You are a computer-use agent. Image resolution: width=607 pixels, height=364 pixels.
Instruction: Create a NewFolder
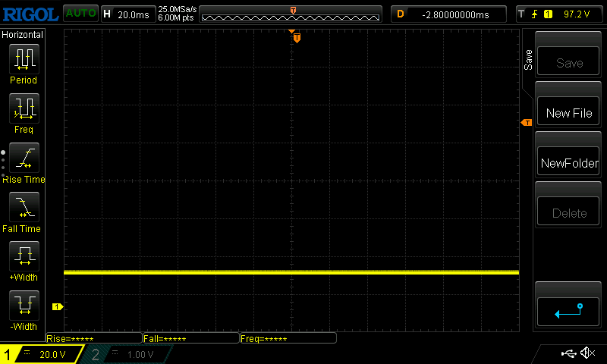(x=568, y=161)
